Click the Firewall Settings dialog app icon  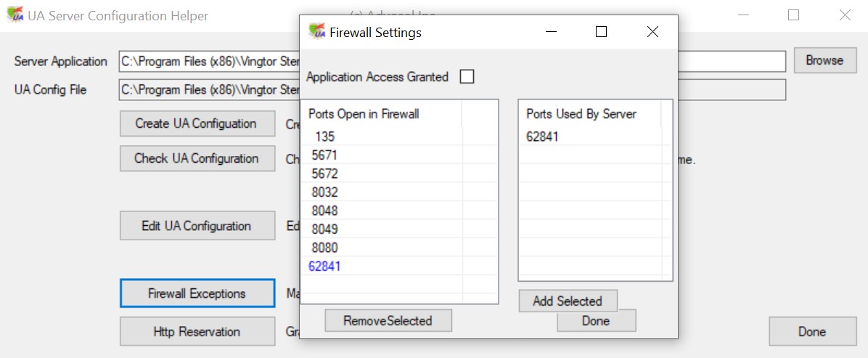pyautogui.click(x=316, y=31)
